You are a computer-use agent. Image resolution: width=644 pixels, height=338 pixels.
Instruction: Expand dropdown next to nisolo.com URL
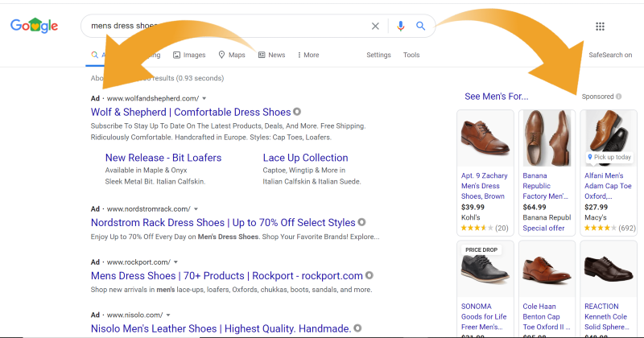pyautogui.click(x=168, y=315)
